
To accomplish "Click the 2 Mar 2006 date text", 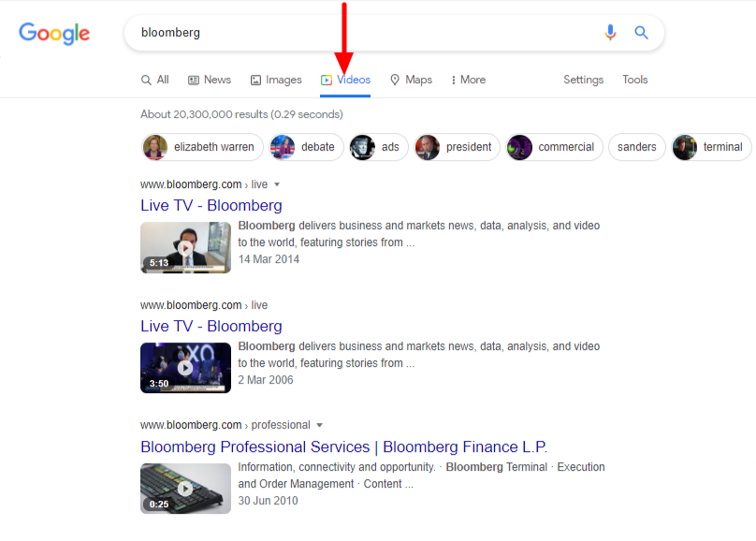I will pos(266,380).
